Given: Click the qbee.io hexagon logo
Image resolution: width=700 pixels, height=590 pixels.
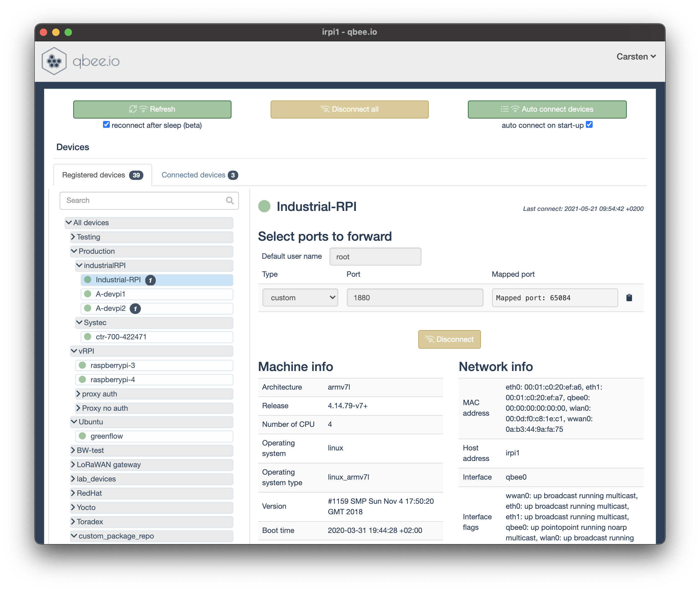Looking at the screenshot, I should tap(54, 61).
